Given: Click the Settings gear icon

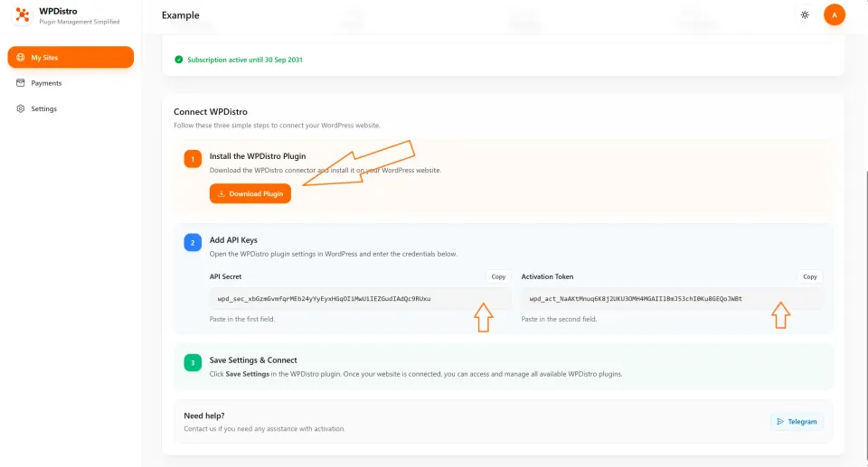Looking at the screenshot, I should [21, 108].
